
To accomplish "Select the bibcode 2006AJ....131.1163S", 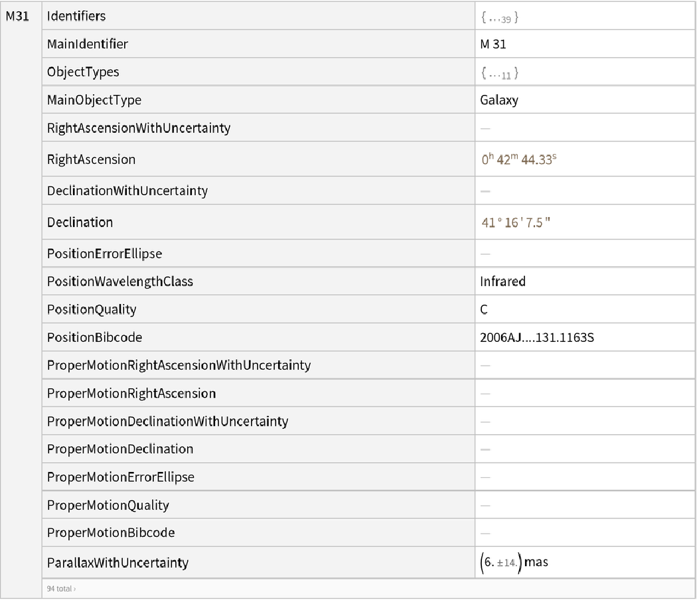I will pos(536,337).
